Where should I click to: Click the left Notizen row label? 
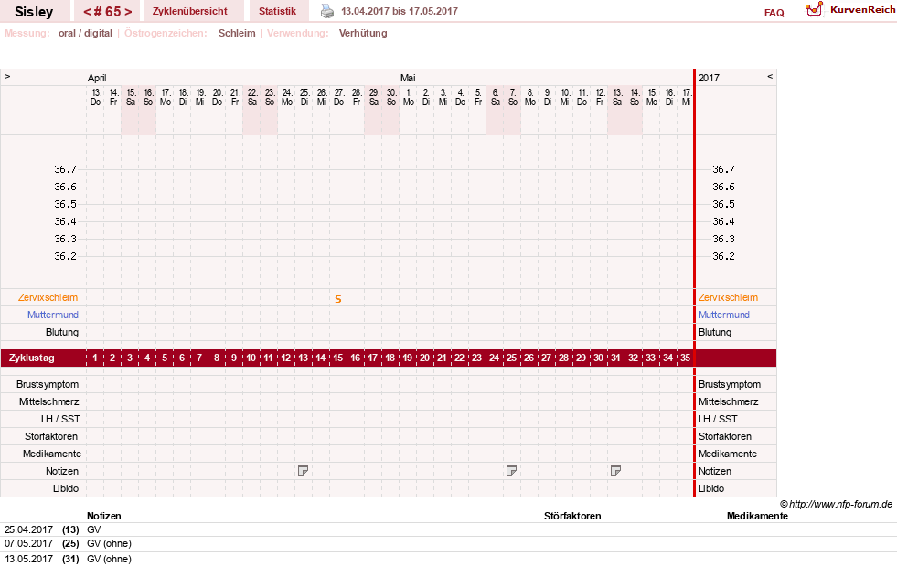(x=62, y=471)
